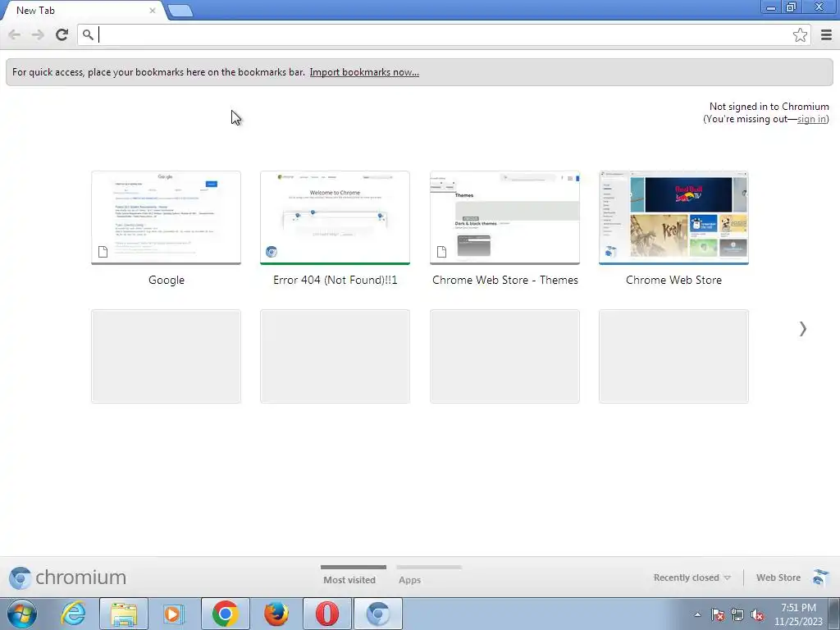Click the muted volume tray icon
The width and height of the screenshot is (840, 630).
(x=757, y=614)
